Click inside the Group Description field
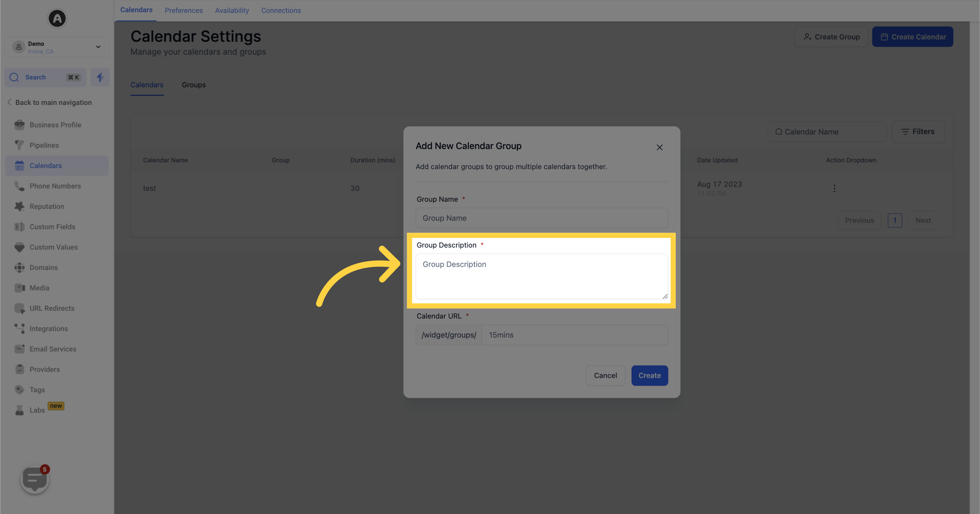The image size is (980, 514). pos(541,276)
